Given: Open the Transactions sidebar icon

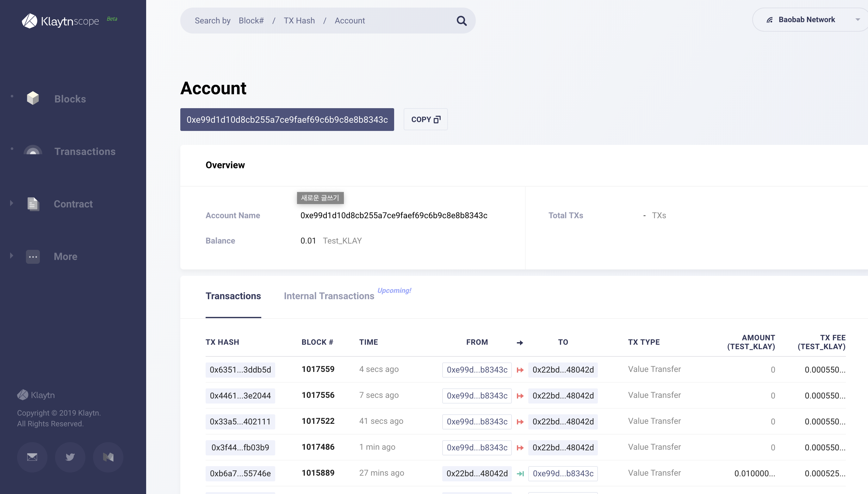Looking at the screenshot, I should coord(33,151).
